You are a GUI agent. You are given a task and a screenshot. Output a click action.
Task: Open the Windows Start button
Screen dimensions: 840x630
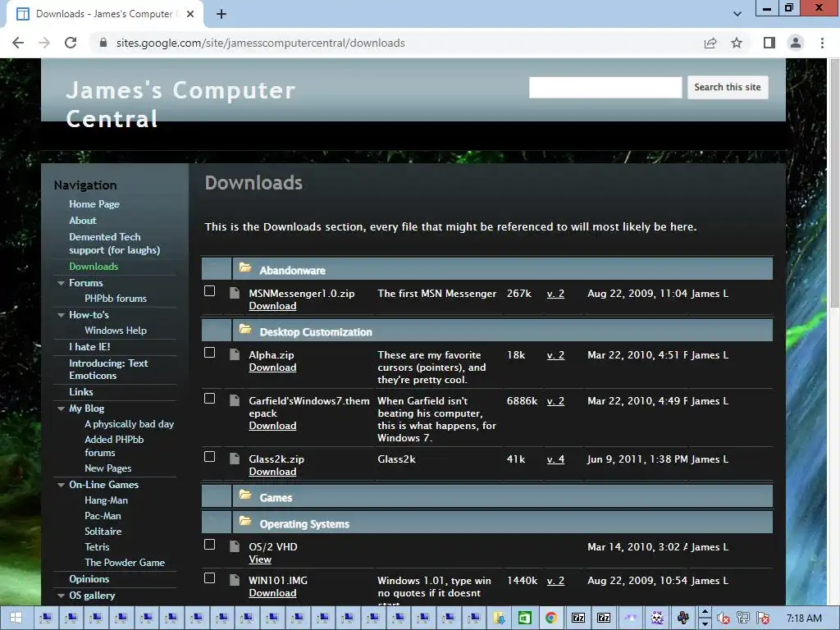pos(16,618)
